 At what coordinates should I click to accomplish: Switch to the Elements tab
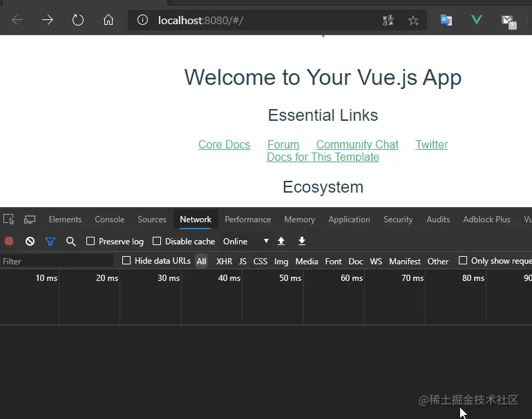click(65, 220)
